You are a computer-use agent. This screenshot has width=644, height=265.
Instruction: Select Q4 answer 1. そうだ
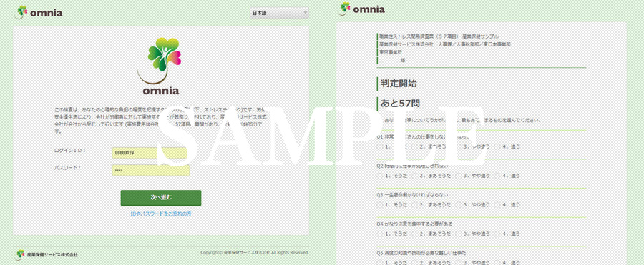(x=392, y=234)
